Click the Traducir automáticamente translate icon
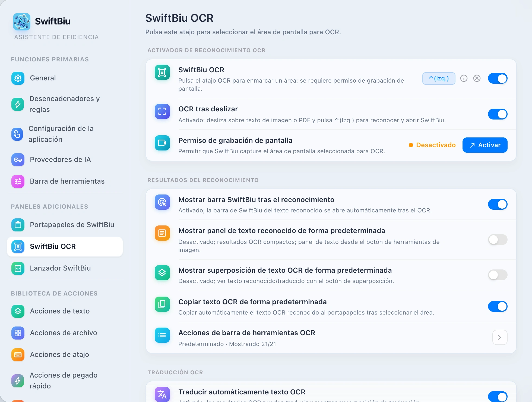532x402 pixels. tap(162, 394)
